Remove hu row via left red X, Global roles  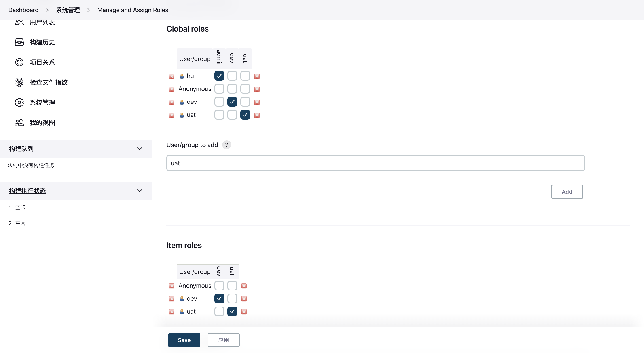click(x=172, y=76)
